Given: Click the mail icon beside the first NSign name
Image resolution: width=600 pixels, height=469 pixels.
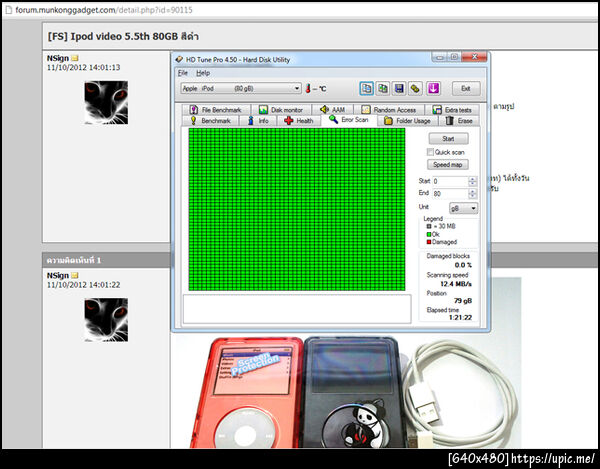Looking at the screenshot, I should [75, 58].
